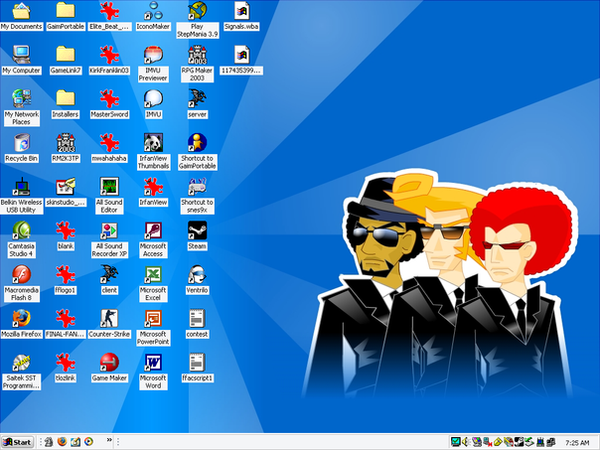The image size is (600, 450).
Task: Open the skinstudio desktop icon
Action: pos(65,187)
